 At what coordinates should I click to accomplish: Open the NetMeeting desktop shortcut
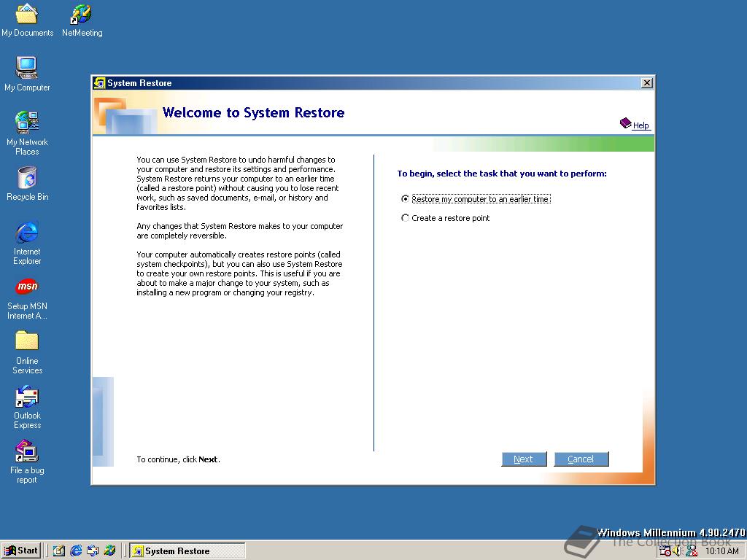(82, 20)
